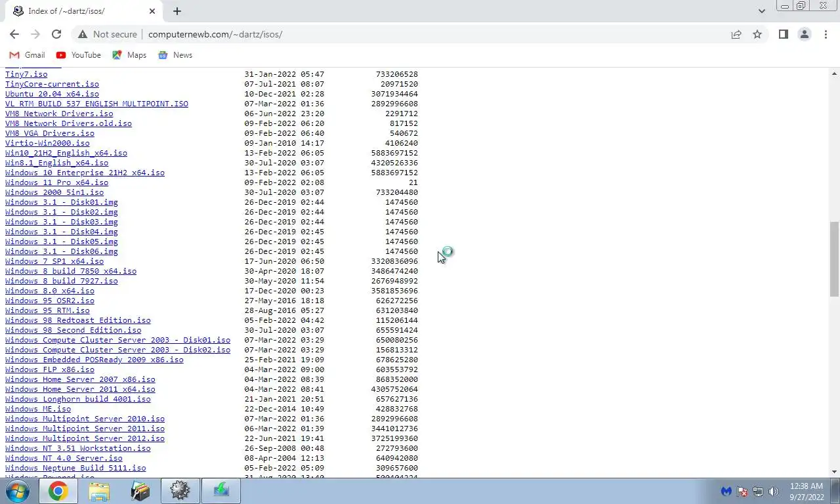Open VM8_Network_Drivers.iso link
This screenshot has height=504, width=840.
pos(59,114)
